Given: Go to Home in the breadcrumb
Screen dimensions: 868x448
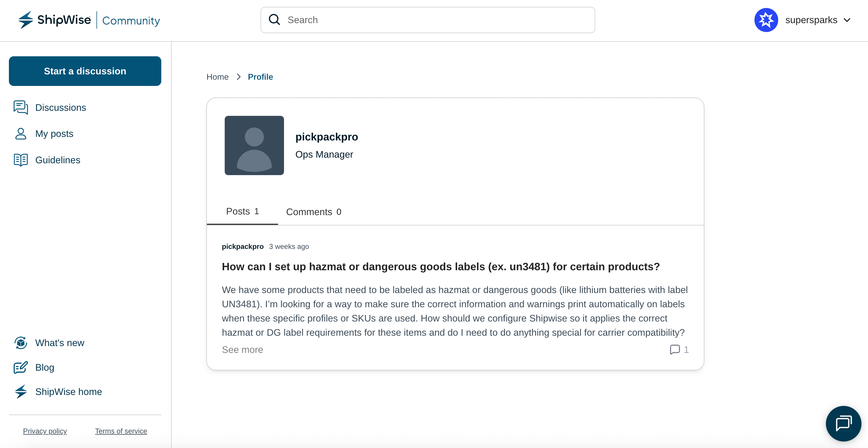Looking at the screenshot, I should click(x=217, y=77).
